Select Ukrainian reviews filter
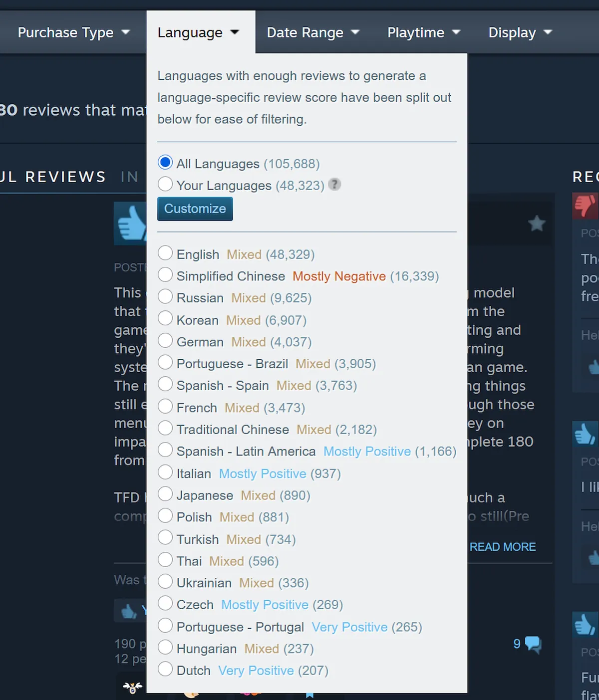The width and height of the screenshot is (599, 700). coord(165,581)
